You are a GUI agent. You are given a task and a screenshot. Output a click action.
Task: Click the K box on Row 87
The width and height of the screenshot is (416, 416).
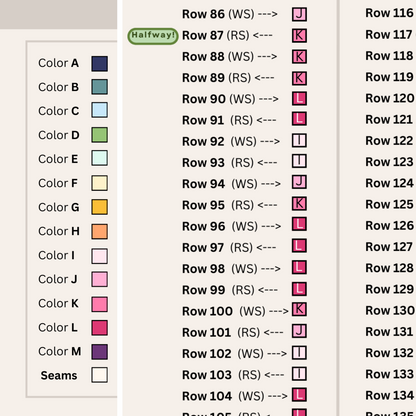pos(299,36)
